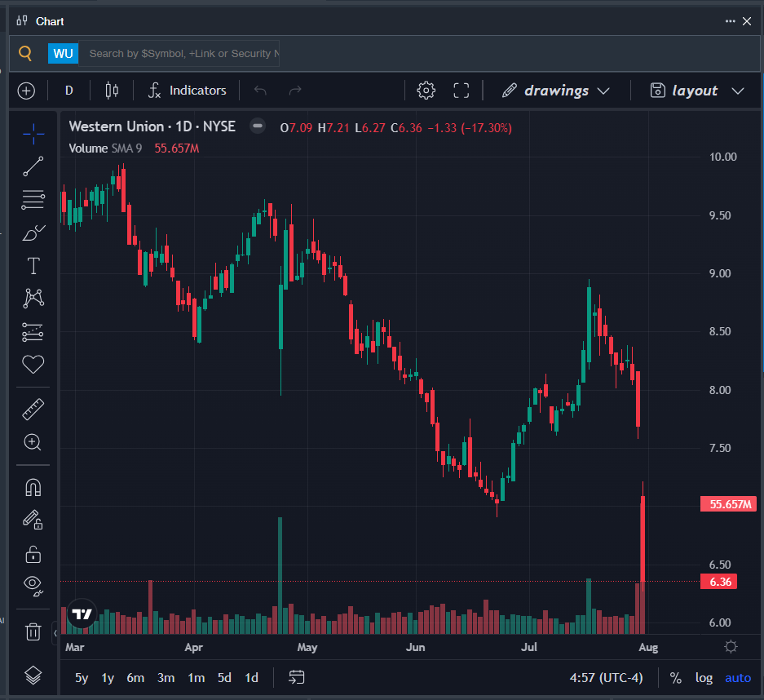Open the axis settings gear near Aug

pyautogui.click(x=731, y=647)
